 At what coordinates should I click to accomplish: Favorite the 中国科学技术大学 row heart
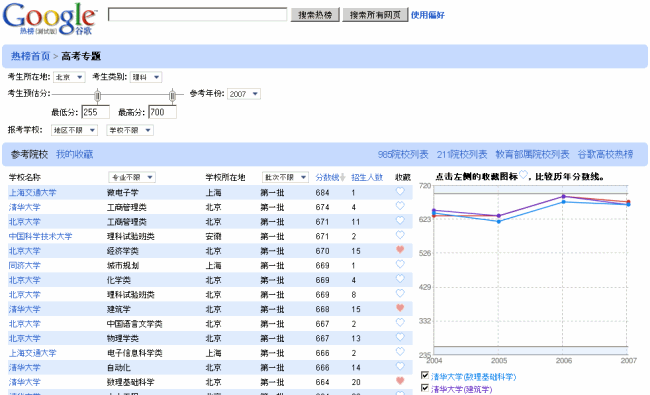coord(400,235)
